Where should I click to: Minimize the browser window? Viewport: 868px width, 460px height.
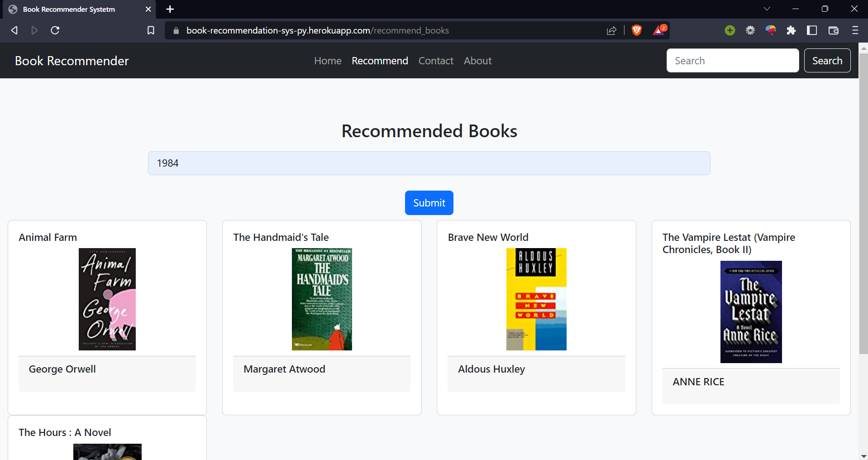pos(796,9)
